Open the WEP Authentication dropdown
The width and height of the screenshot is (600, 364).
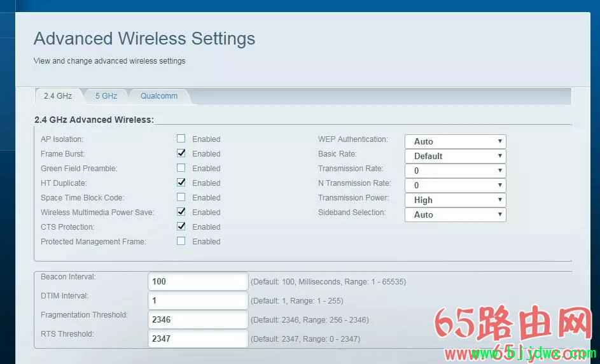tap(455, 141)
